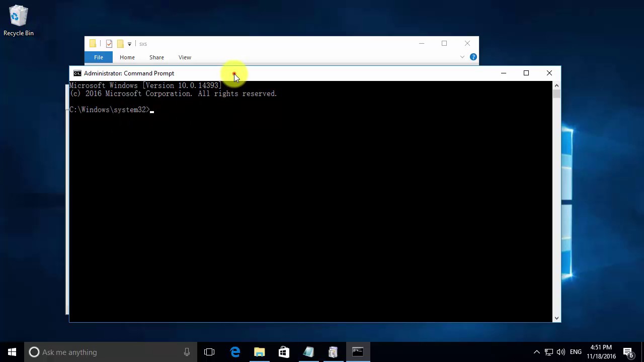This screenshot has height=362, width=644.
Task: Close the Administrator Command Prompt window
Action: pos(549,73)
